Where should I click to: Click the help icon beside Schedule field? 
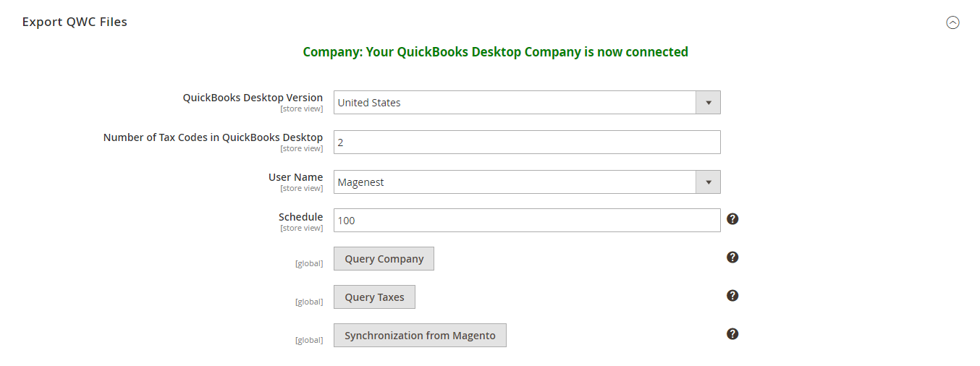coord(732,219)
